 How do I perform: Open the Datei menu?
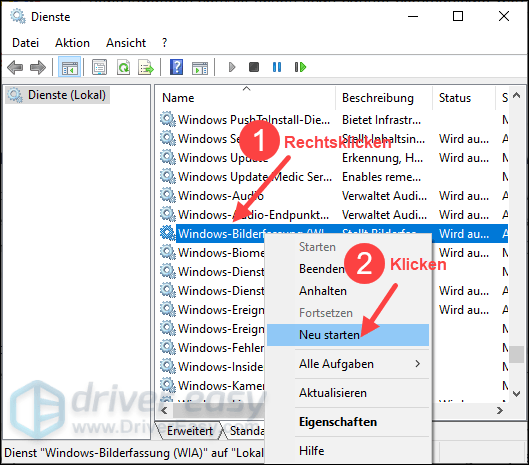[26, 43]
